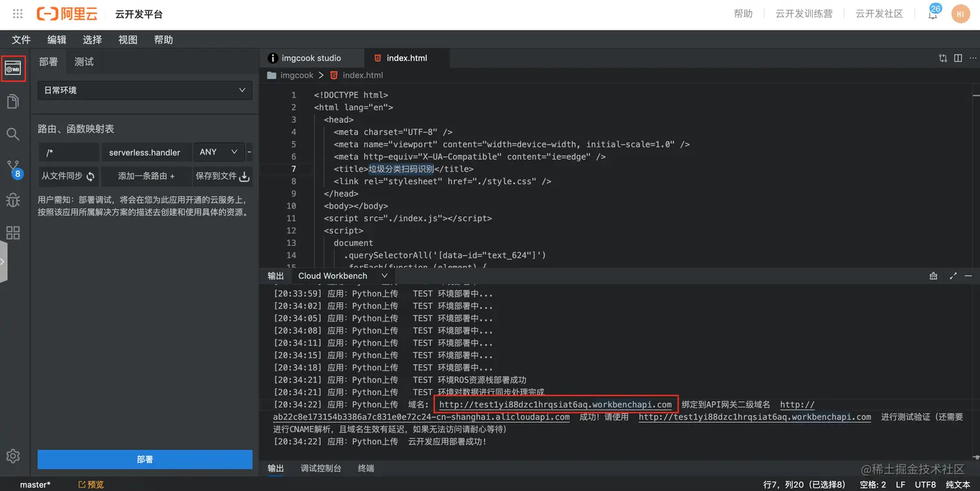Viewport: 980px width, 491px height.
Task: Open editor more actions ellipsis
Action: click(x=972, y=58)
